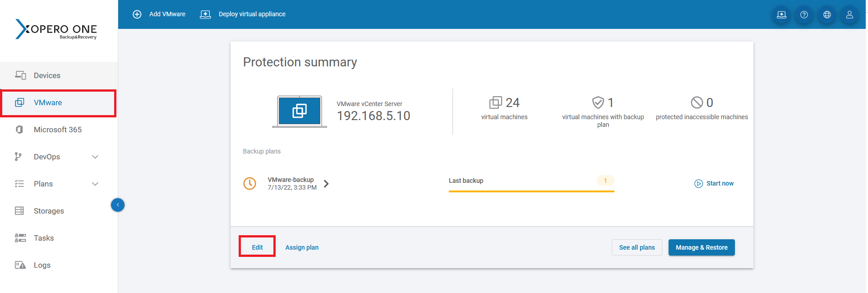The width and height of the screenshot is (868, 293).
Task: Click the orange clock status icon
Action: (x=249, y=183)
